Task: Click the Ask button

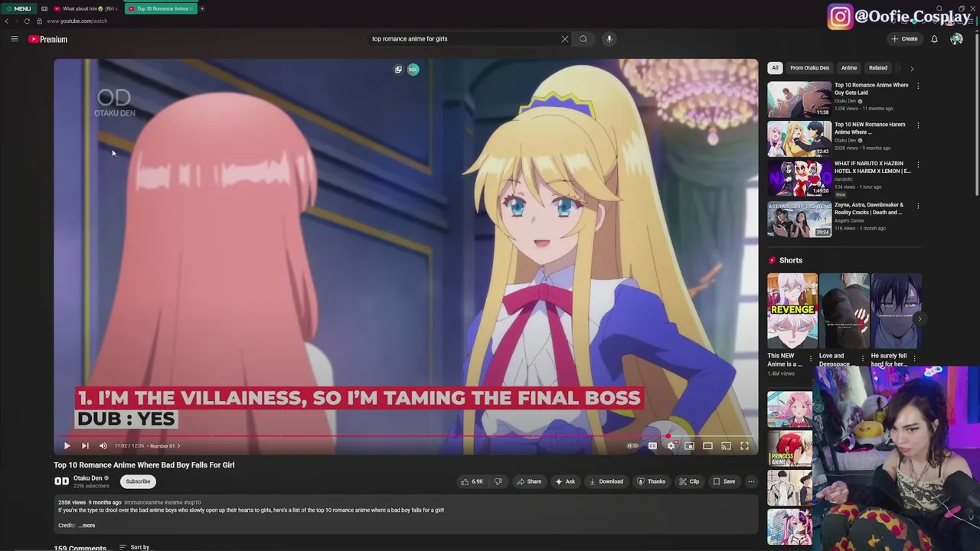Action: [x=565, y=481]
